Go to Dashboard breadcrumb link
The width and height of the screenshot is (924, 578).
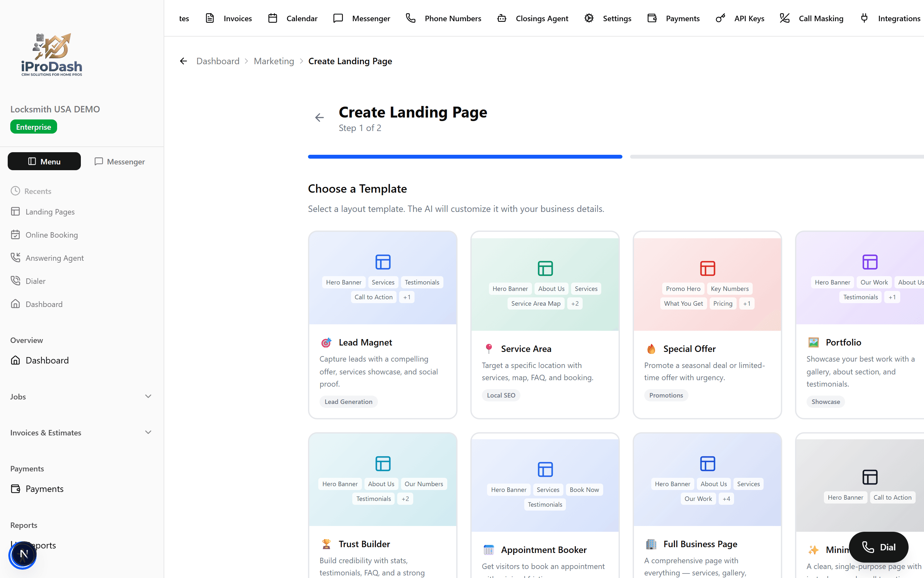pos(218,61)
